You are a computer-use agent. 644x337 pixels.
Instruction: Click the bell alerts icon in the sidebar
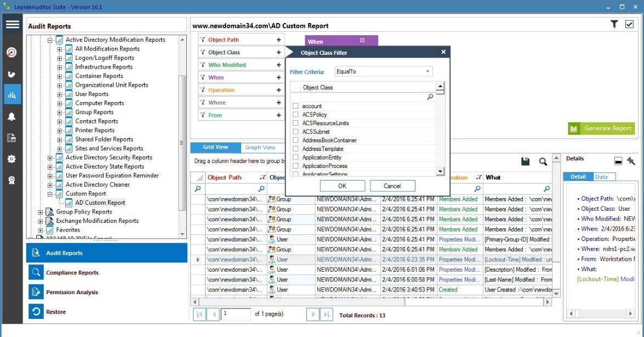12,116
